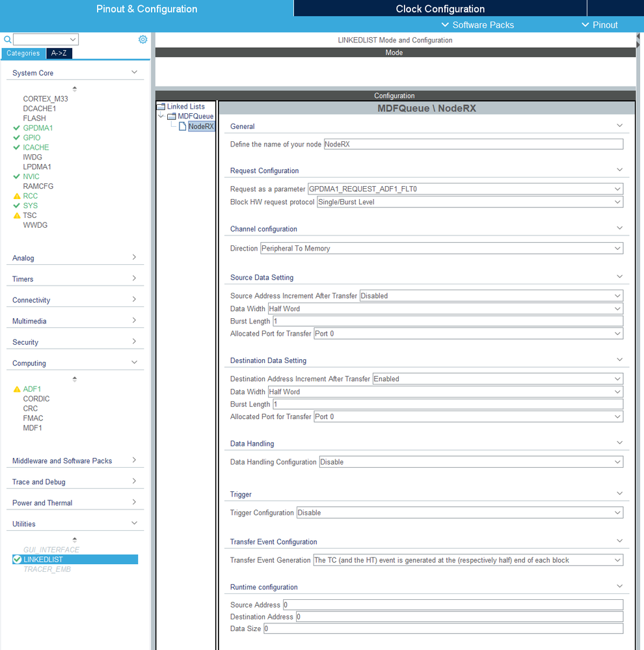Select CORDIC in Computing
This screenshot has height=650, width=644.
[36, 399]
